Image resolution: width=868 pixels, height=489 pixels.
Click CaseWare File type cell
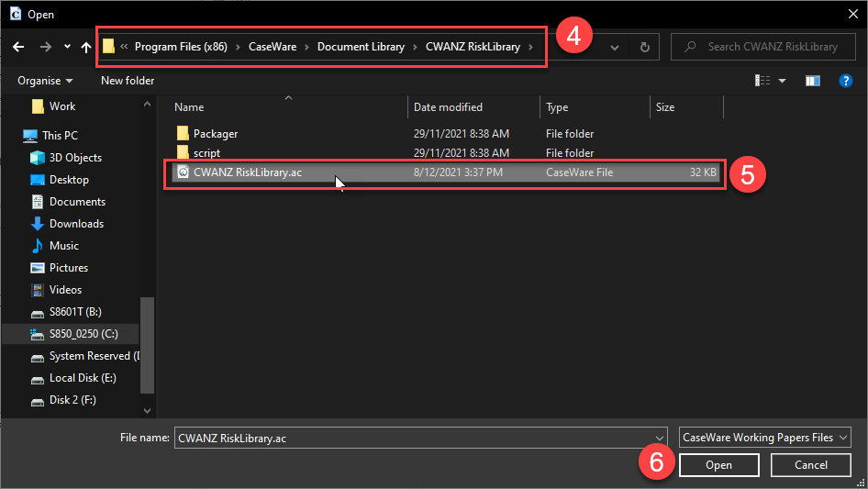pyautogui.click(x=579, y=172)
